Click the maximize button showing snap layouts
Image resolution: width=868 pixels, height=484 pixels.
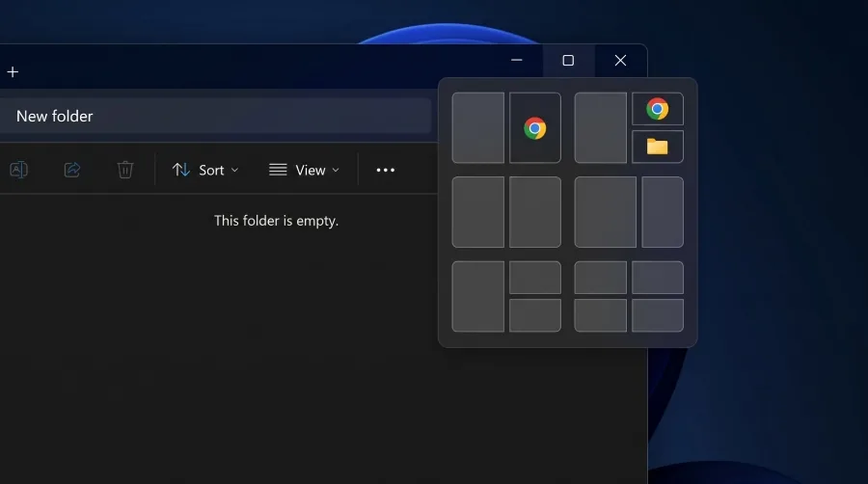tap(568, 61)
